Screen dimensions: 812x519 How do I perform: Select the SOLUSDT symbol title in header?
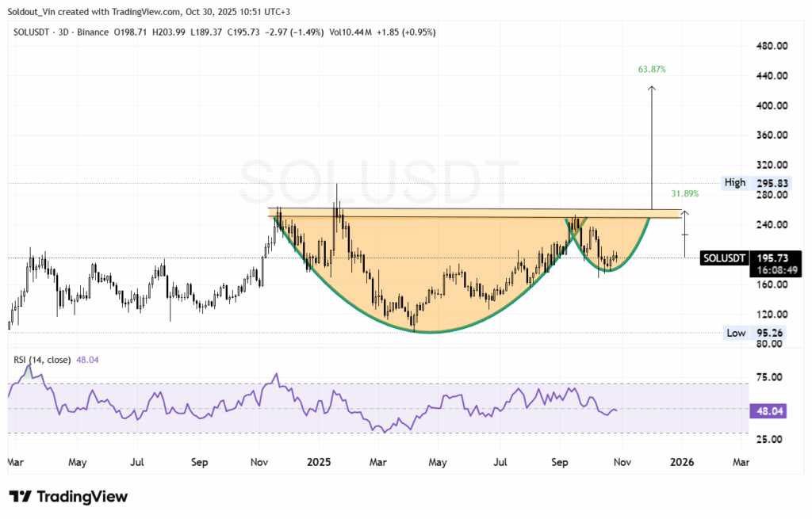point(34,32)
